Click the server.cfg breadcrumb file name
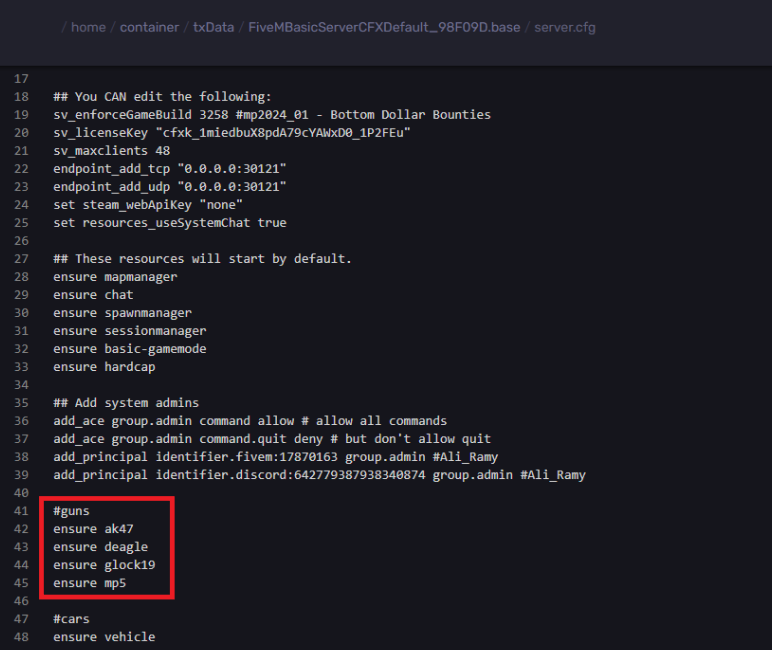772x650 pixels. click(x=565, y=28)
